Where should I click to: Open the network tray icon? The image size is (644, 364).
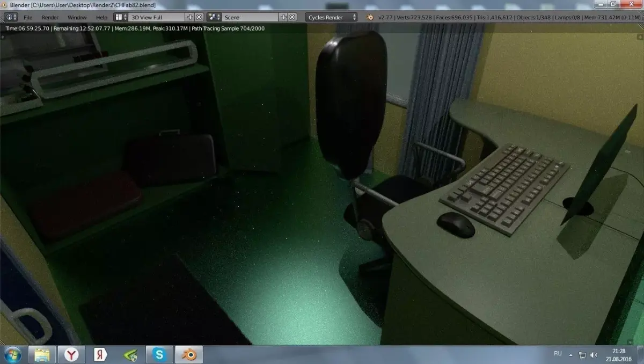pos(582,355)
